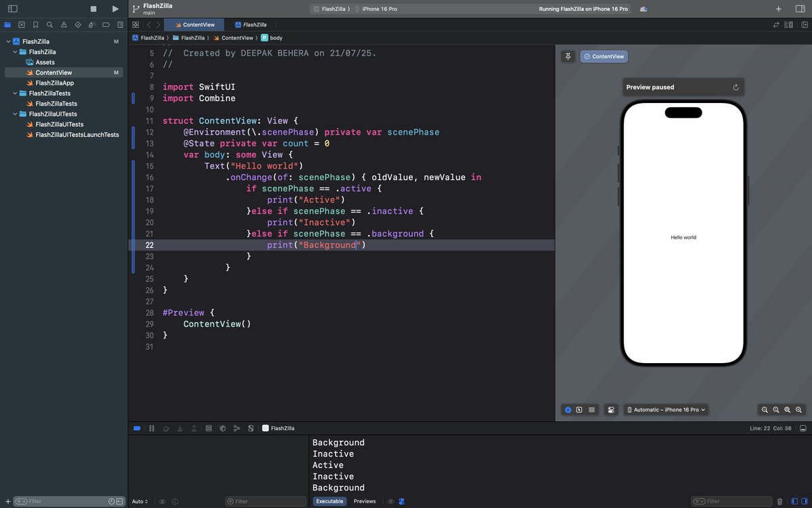Image resolution: width=812 pixels, height=508 pixels.
Task: Open Automatic – iPhone 16 Pro device dropdown
Action: (x=666, y=410)
